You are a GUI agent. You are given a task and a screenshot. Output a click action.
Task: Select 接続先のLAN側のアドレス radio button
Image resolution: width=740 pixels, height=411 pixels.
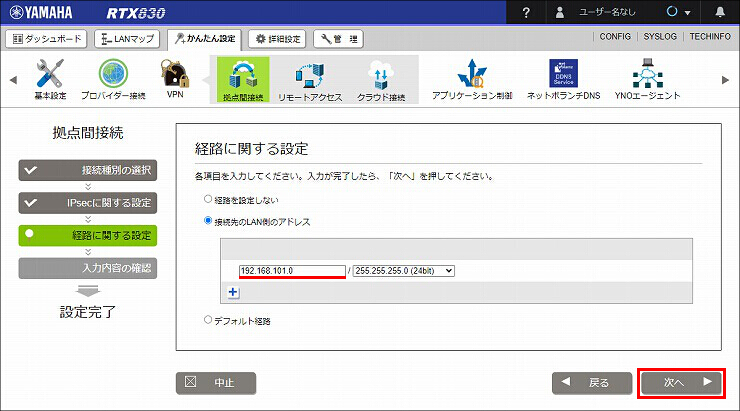[x=208, y=221]
